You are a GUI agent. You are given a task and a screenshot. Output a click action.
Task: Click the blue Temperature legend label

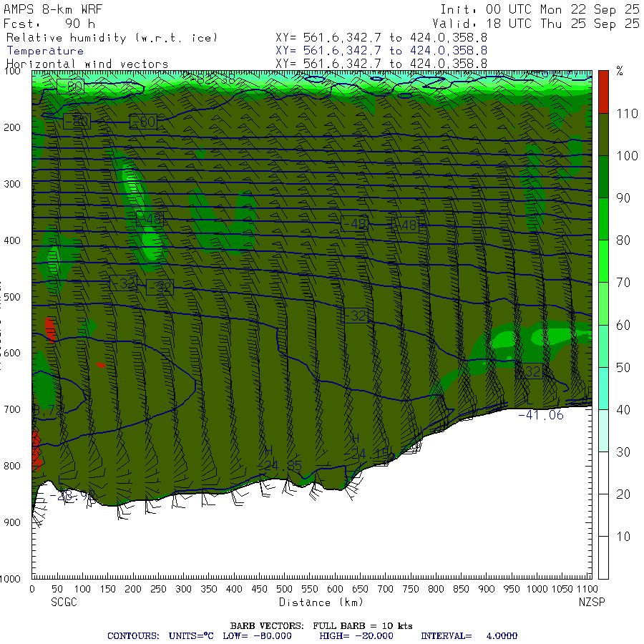click(45, 51)
